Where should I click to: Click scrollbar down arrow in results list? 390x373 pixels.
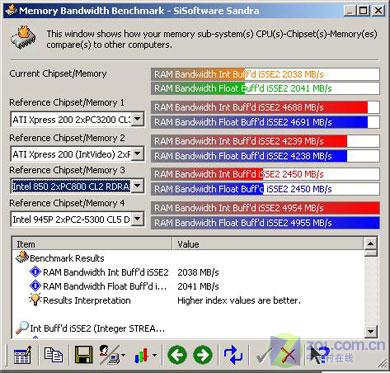pyautogui.click(x=371, y=331)
